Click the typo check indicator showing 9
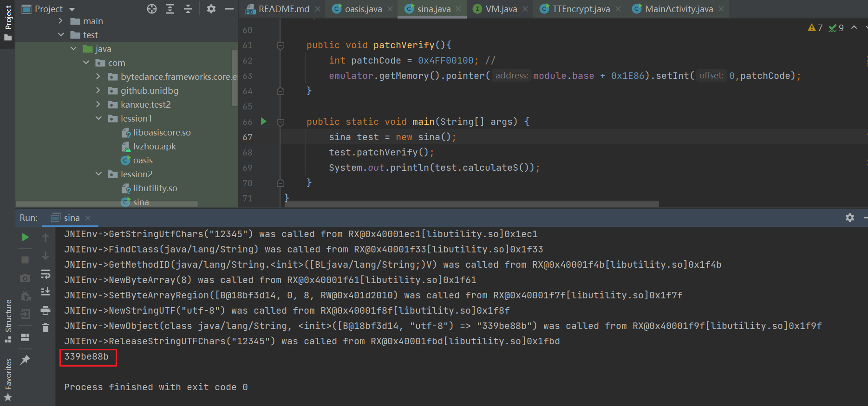This screenshot has width=868, height=406. click(x=836, y=28)
